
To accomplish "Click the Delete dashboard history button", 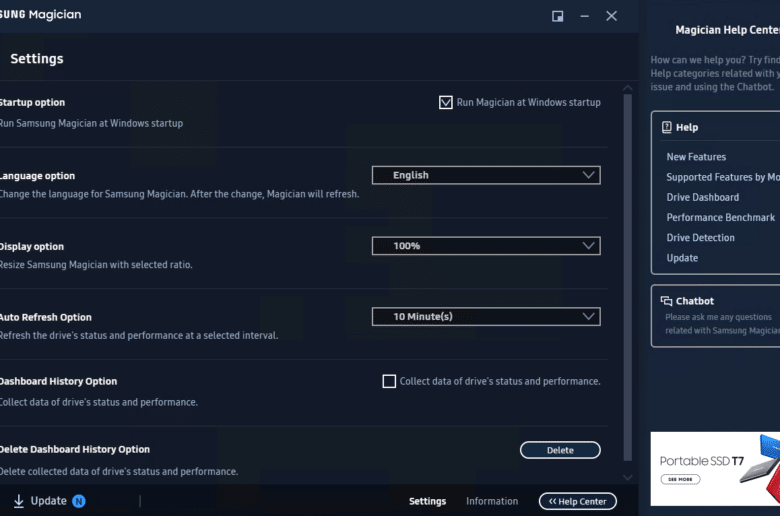I will [560, 450].
